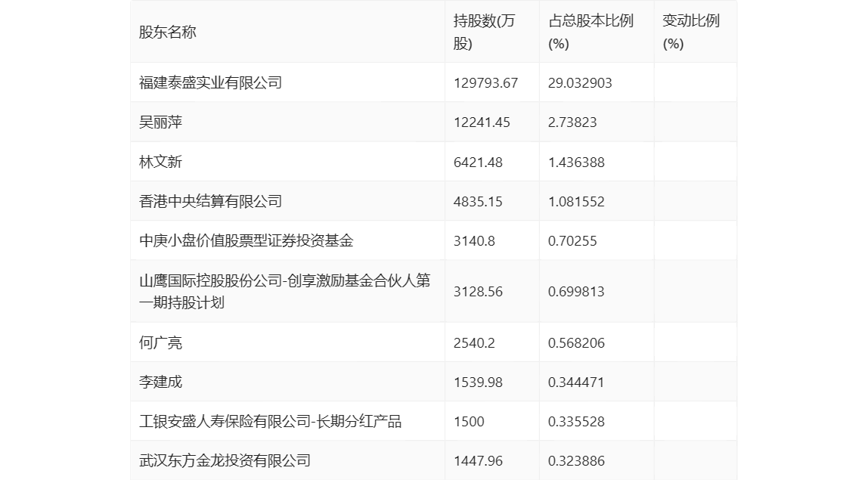Click shareholding value 3140.8
This screenshot has height=480, width=868.
tap(474, 241)
